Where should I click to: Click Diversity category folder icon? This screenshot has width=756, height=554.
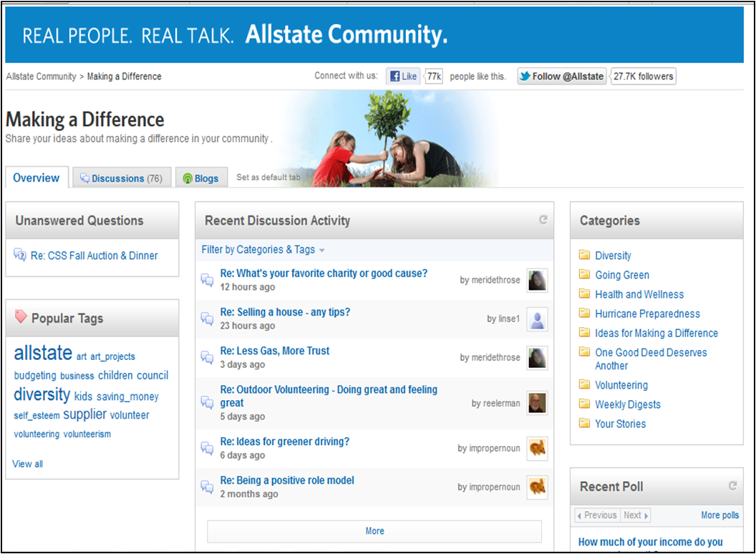(584, 255)
